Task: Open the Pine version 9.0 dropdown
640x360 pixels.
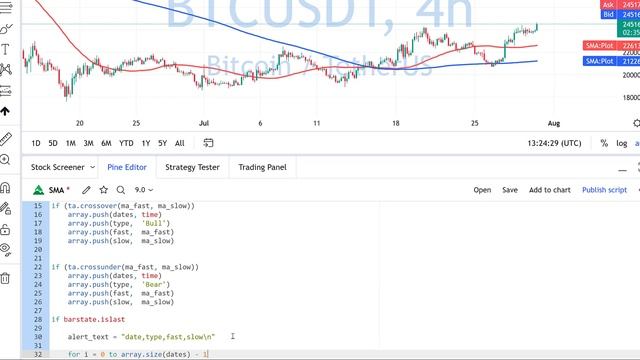Action: pyautogui.click(x=144, y=190)
